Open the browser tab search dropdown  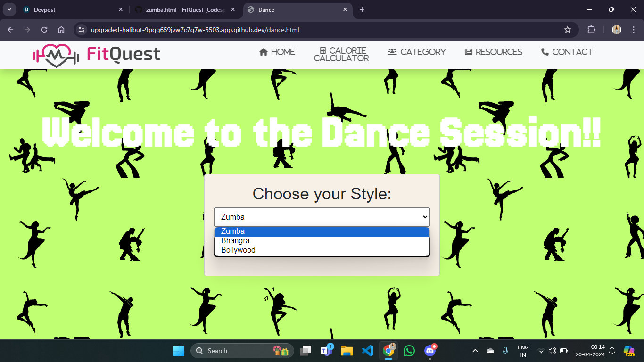(x=9, y=9)
